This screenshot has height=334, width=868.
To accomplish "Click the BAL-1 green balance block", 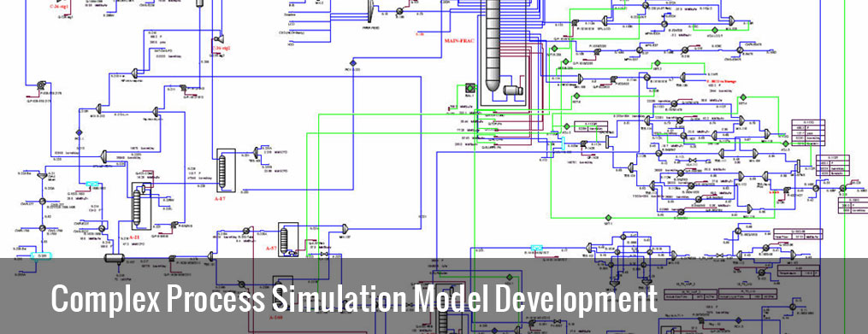I will tap(471, 88).
